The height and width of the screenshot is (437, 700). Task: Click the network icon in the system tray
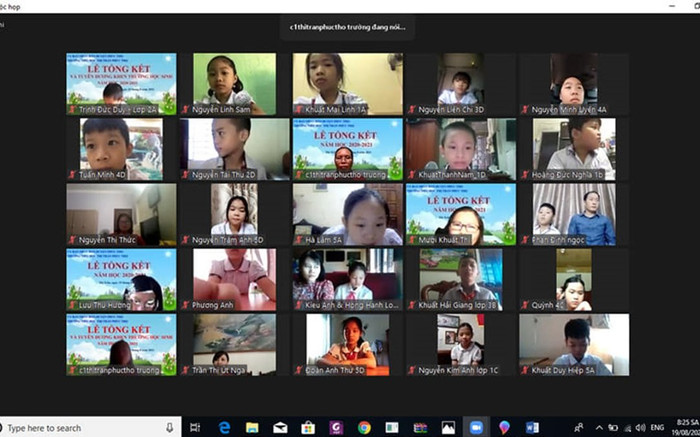pyautogui.click(x=627, y=428)
